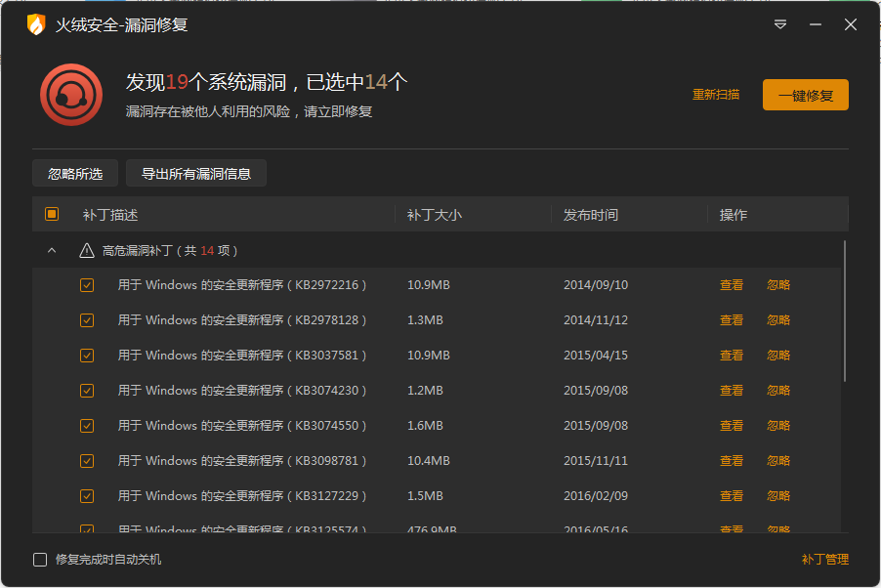Viewport: 881px width, 588px height.
Task: Sort by 发布时间 column header
Action: tap(591, 215)
